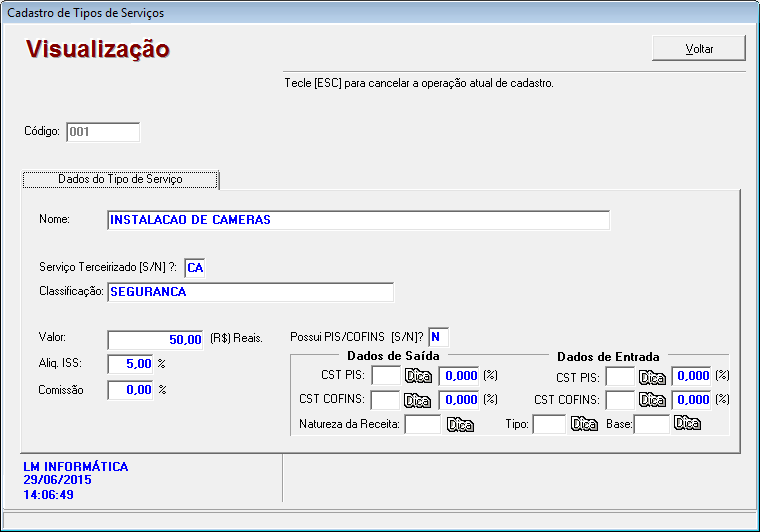
Task: Click Dica for CST COFINS in Dados de Entrada
Action: 653,400
